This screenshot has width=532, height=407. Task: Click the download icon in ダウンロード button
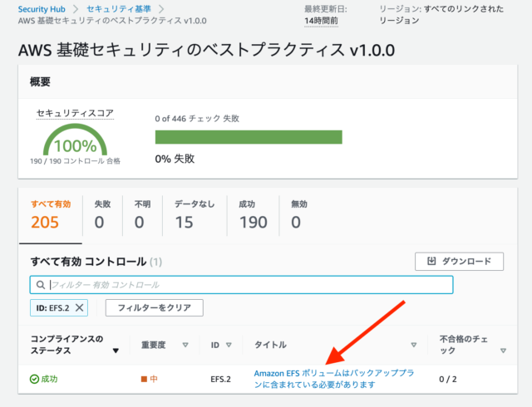click(x=431, y=261)
